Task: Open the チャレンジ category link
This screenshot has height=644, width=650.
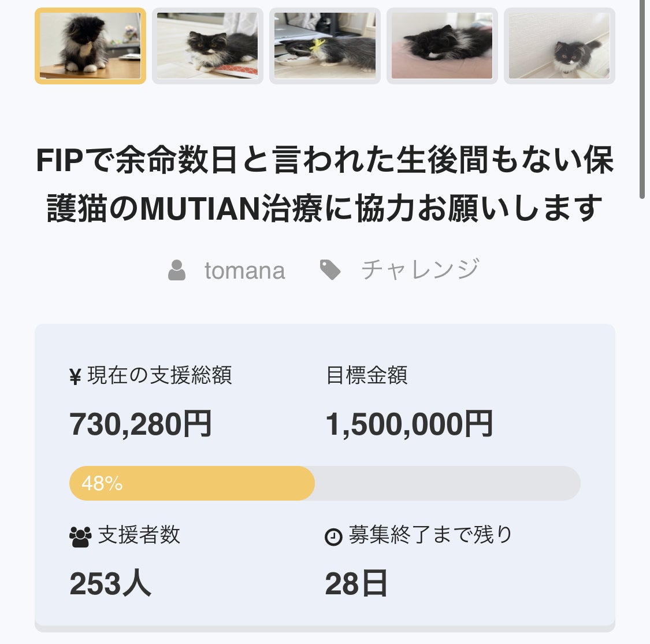Action: point(421,269)
